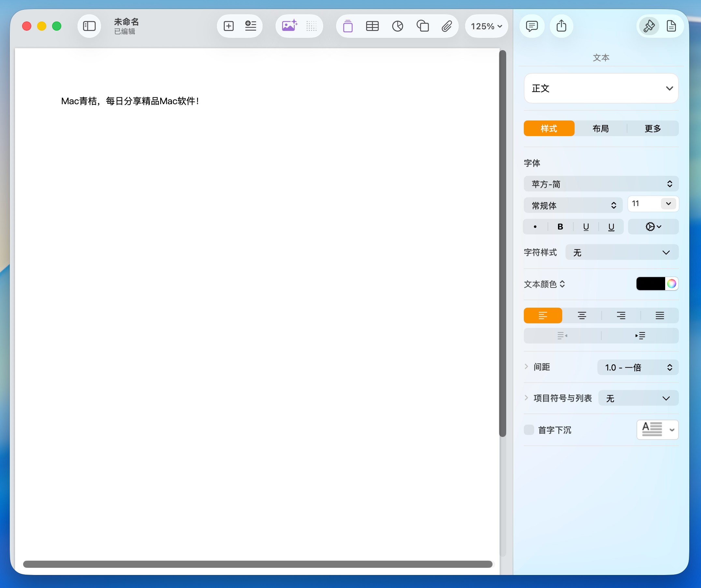Click the paperclip attachment icon

(447, 26)
